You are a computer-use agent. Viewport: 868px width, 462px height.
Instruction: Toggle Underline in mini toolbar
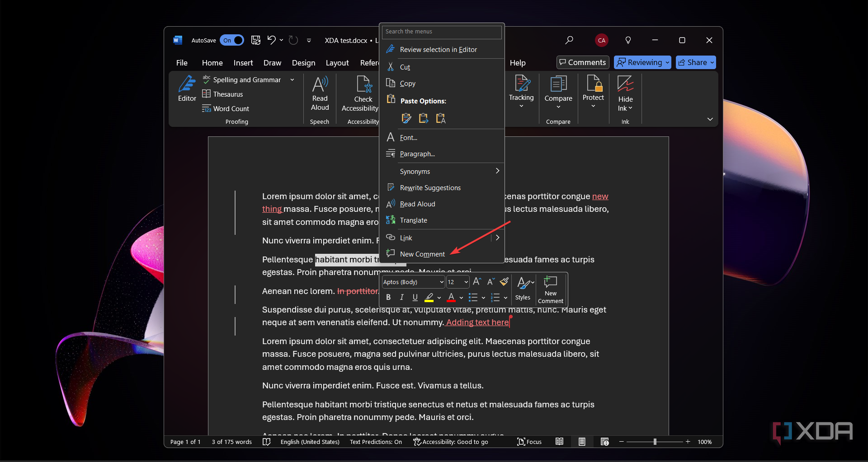[415, 297]
